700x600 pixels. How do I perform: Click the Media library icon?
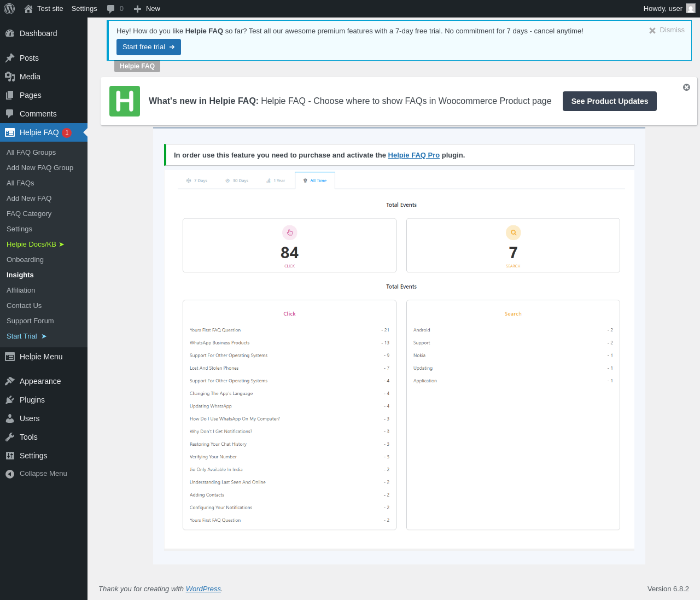(10, 77)
